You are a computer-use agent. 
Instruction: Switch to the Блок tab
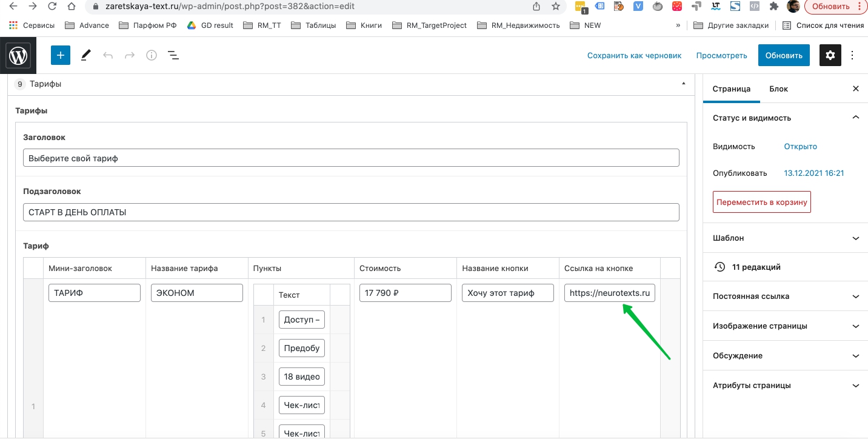[778, 89]
